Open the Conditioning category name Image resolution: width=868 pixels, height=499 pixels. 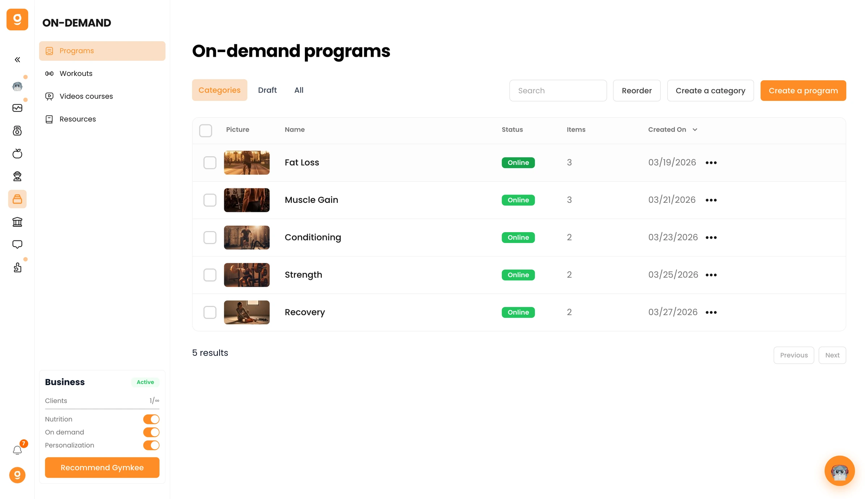(x=313, y=237)
